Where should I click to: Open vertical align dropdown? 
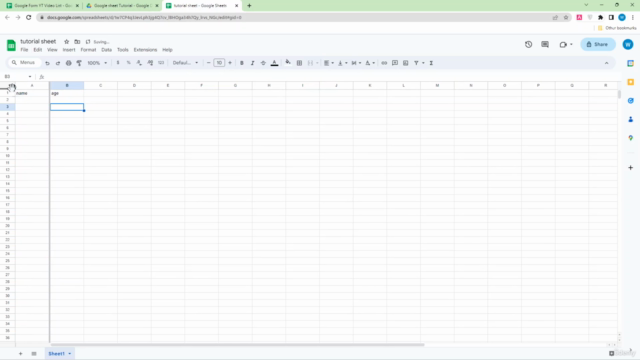point(342,63)
